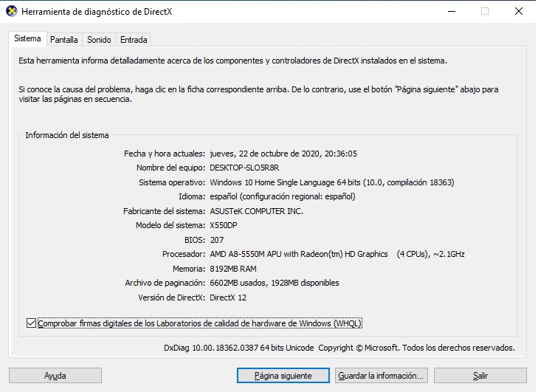Click Guardar la información button
The width and height of the screenshot is (538, 392).
[382, 376]
